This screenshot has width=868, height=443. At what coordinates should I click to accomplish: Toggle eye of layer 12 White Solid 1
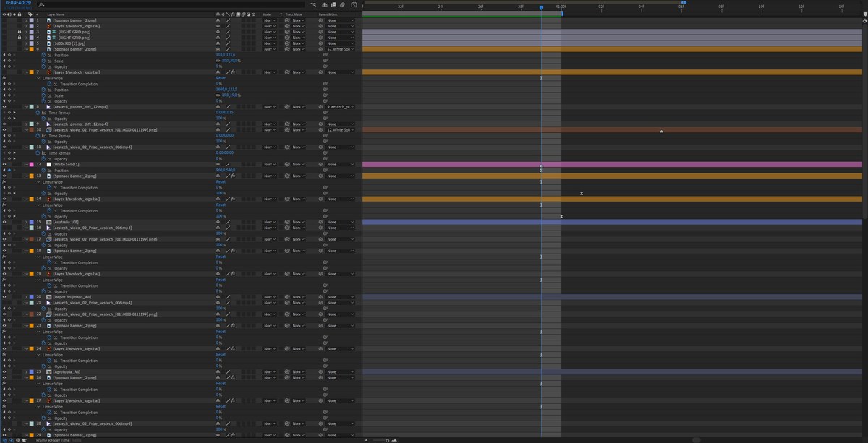4,165
